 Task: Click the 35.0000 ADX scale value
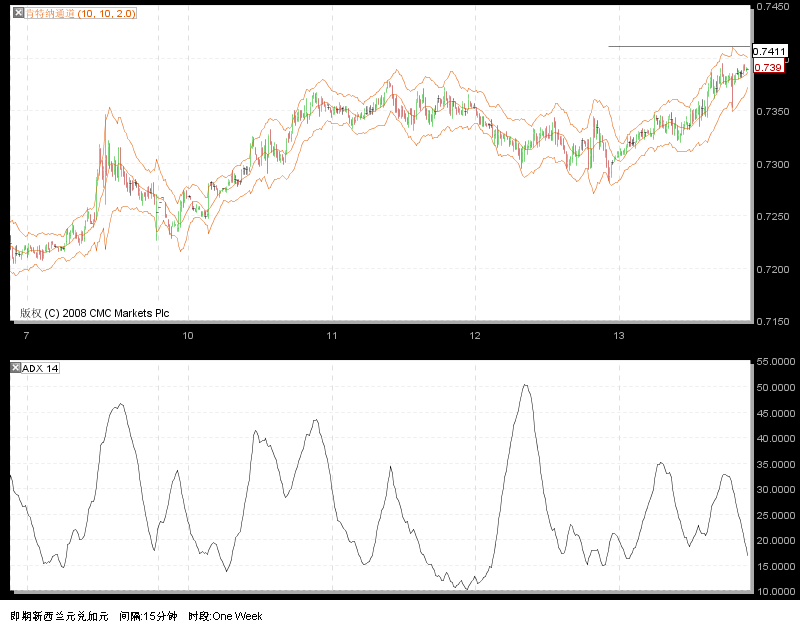tap(776, 465)
